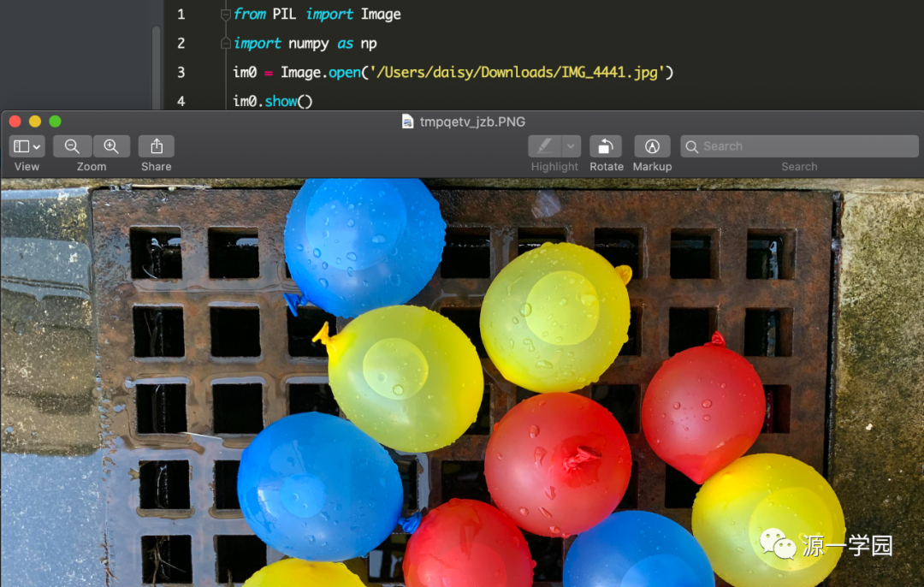Click the tmpqetv_jzb.PNG document proxy icon

[407, 122]
